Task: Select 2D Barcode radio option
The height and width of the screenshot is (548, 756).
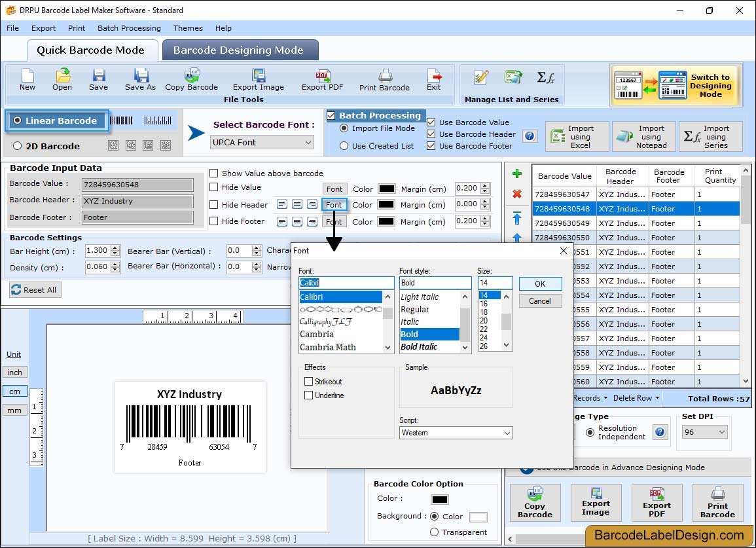Action: (x=18, y=146)
